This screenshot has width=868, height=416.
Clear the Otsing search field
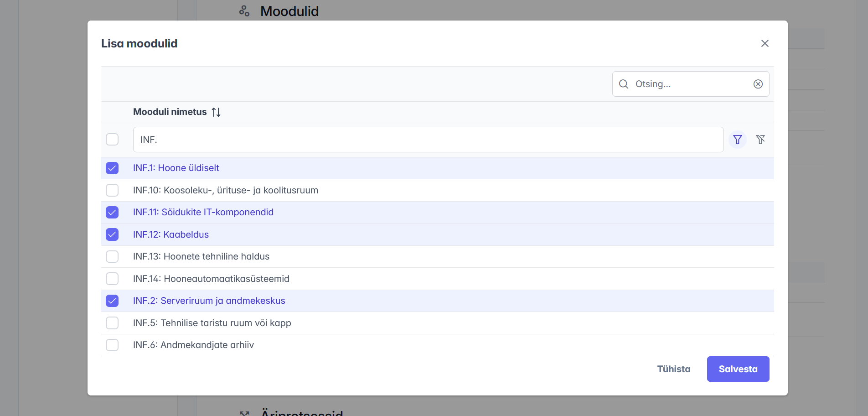pyautogui.click(x=758, y=84)
